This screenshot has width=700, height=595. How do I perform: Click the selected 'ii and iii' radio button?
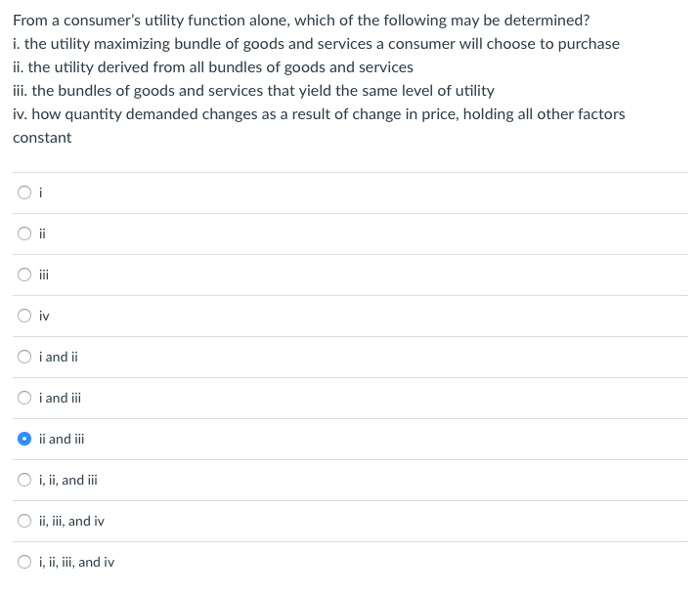(x=23, y=439)
